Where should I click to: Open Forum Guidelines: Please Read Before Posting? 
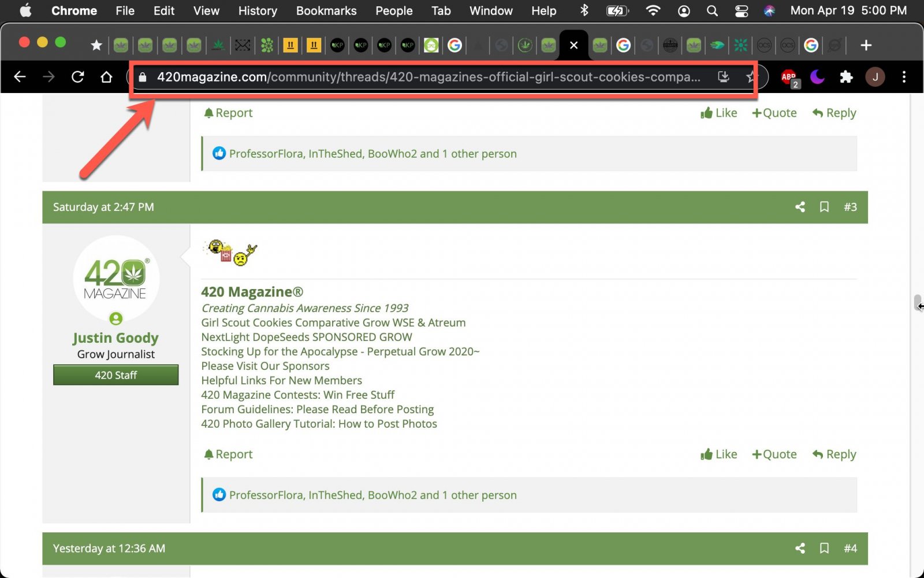(x=317, y=409)
